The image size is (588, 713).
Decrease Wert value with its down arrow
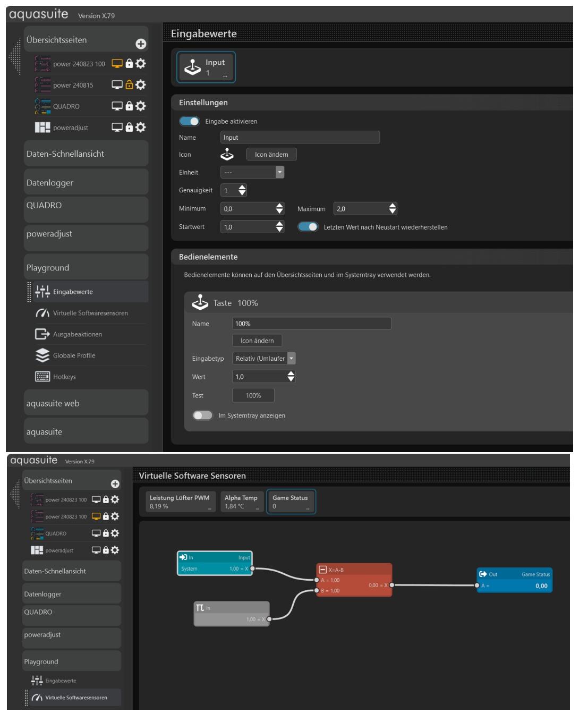pos(291,379)
